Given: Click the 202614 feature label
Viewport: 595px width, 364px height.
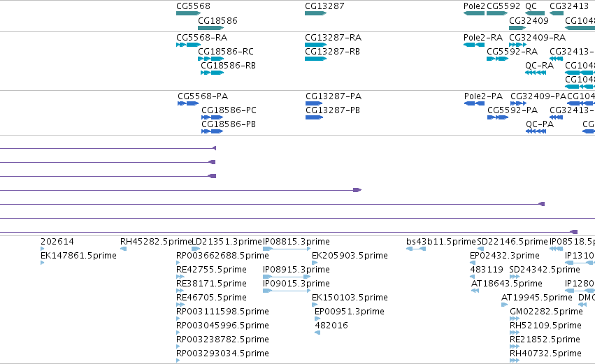Looking at the screenshot, I should pyautogui.click(x=57, y=242).
